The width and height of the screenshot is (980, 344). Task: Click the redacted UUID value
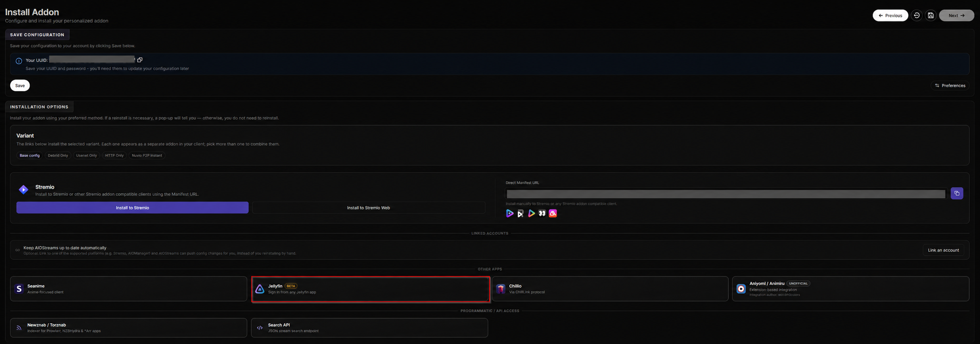click(92, 59)
